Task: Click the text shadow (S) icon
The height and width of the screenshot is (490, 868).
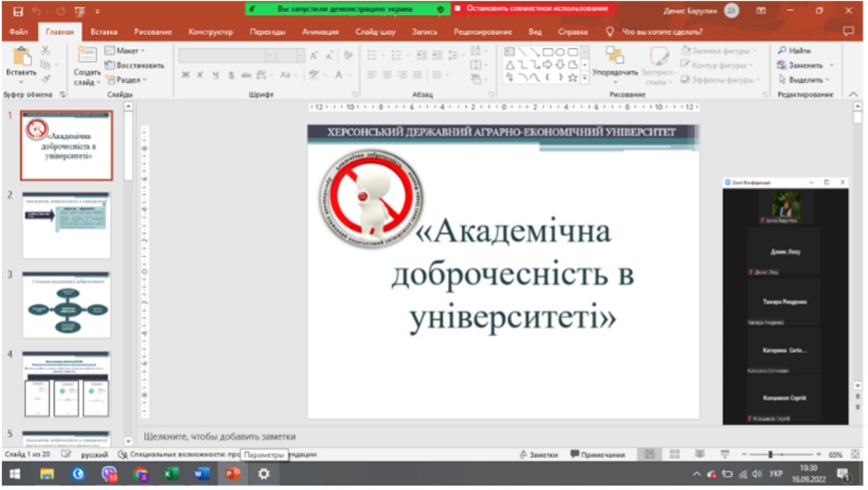Action: [230, 75]
